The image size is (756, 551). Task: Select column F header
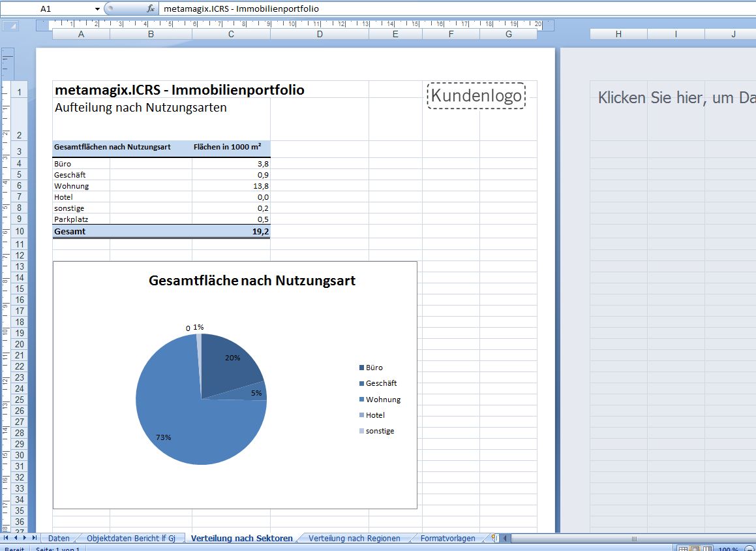tap(451, 34)
